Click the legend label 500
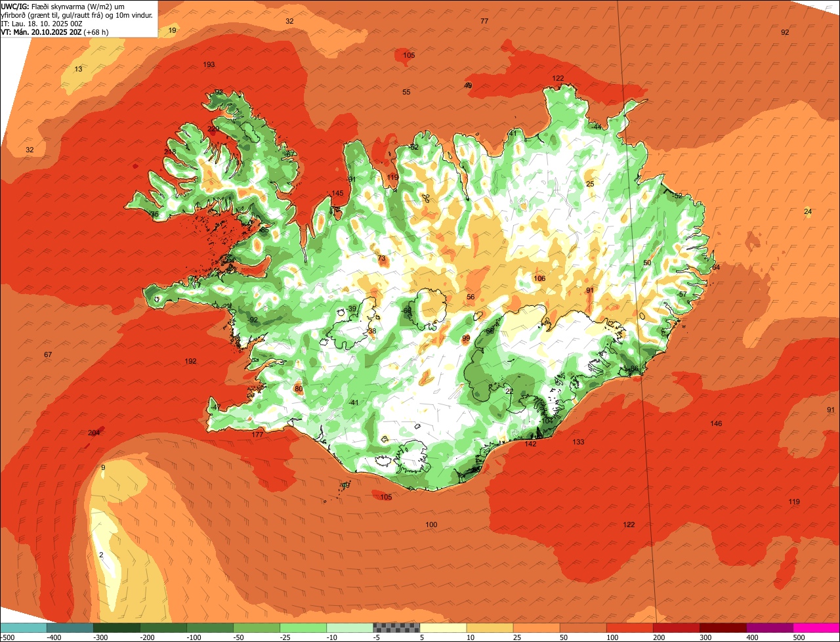The width and height of the screenshot is (840, 642). [x=799, y=637]
